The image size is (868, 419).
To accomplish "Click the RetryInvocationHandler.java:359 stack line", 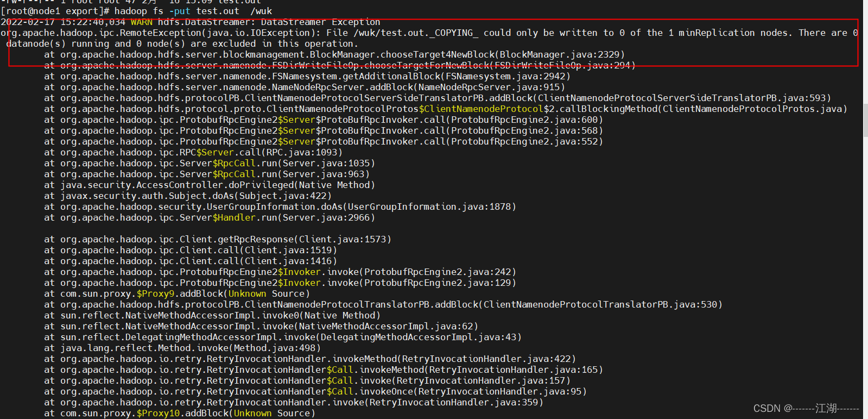I will (294, 402).
